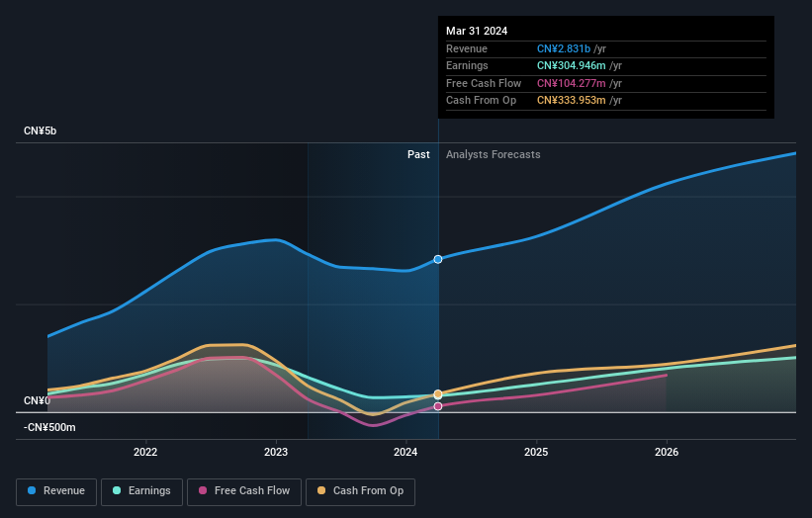Click the 2026 x-axis label
Image resolution: width=812 pixels, height=518 pixels.
point(667,452)
